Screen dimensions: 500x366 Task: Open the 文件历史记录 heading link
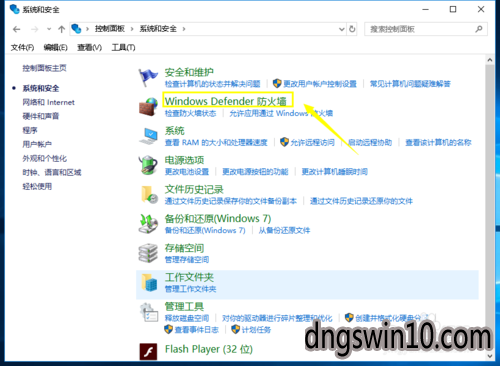click(x=194, y=189)
